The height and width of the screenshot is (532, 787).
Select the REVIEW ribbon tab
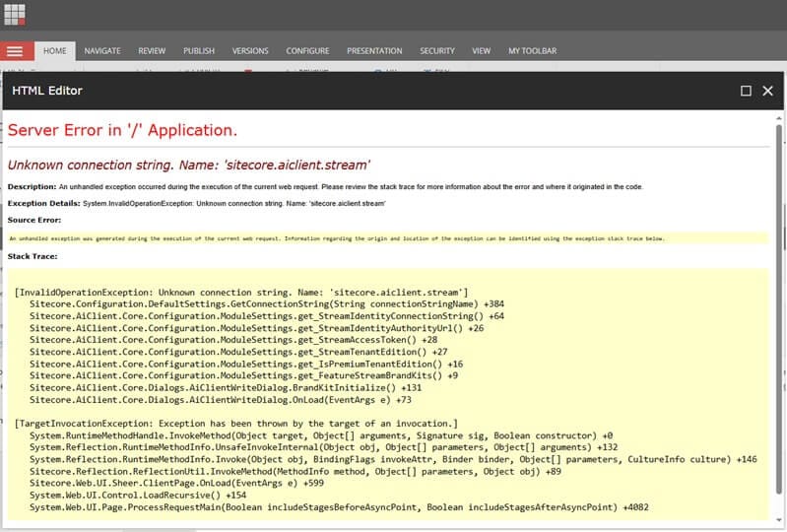click(152, 51)
